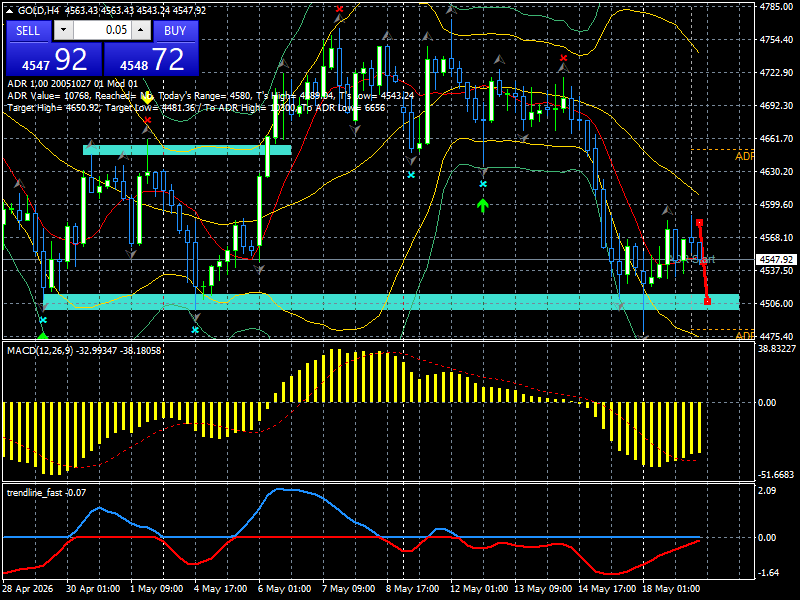This screenshot has width=800, height=600.
Task: Click the Target High= 4650.92 info line
Action: [x=196, y=108]
